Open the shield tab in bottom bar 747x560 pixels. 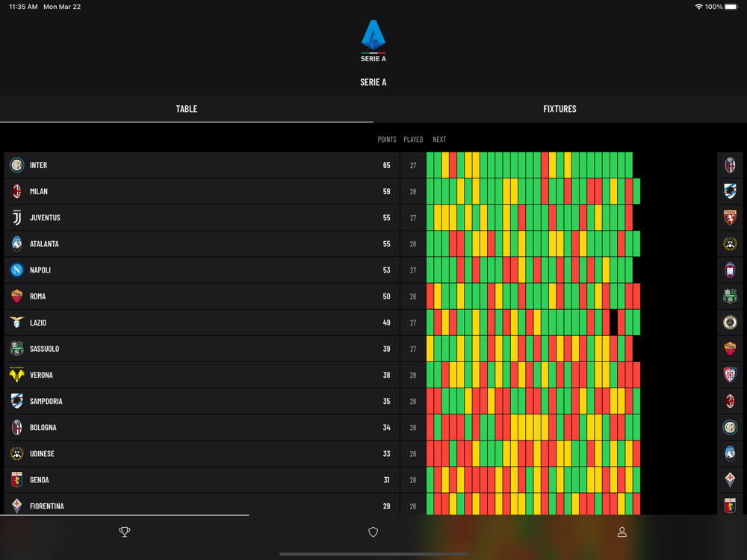(373, 532)
